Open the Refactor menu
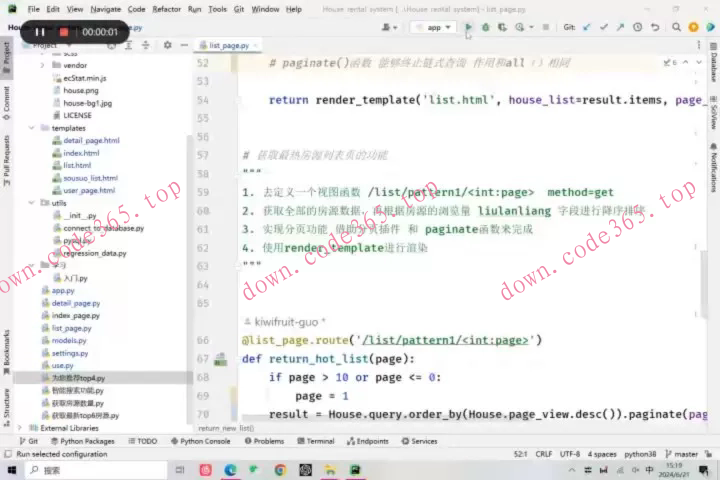720x480 pixels. click(x=166, y=9)
